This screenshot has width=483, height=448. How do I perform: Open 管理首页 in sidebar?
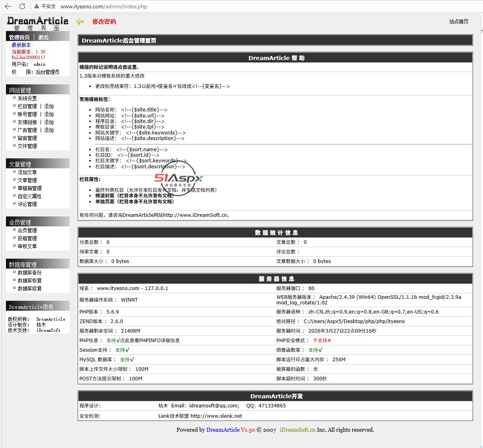pos(19,37)
